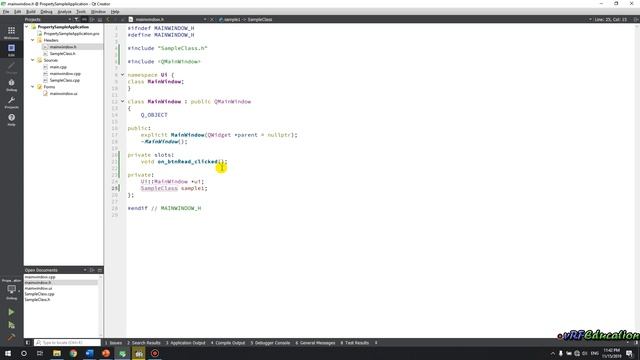The height and width of the screenshot is (360, 640).
Task: Split Open Documents pane
Action: (x=92, y=270)
